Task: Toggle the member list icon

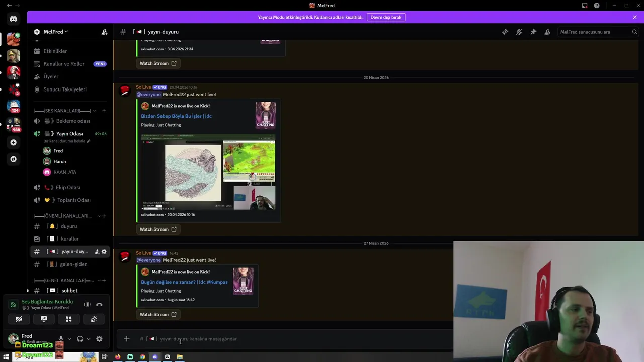Action: (547, 32)
